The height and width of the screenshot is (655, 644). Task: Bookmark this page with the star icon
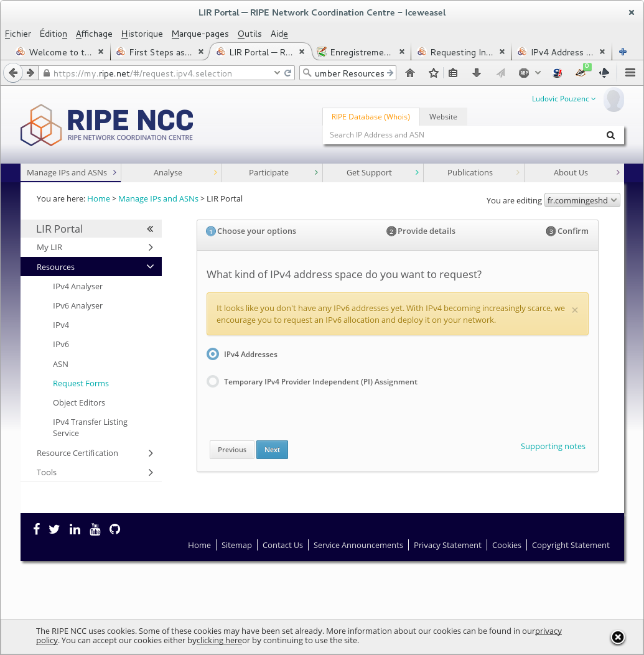click(433, 73)
